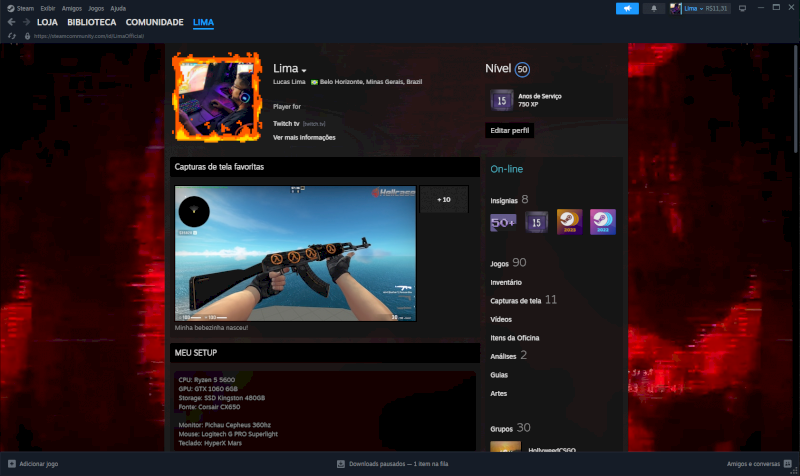
Task: Click the MEU SETUP header
Action: click(324, 353)
